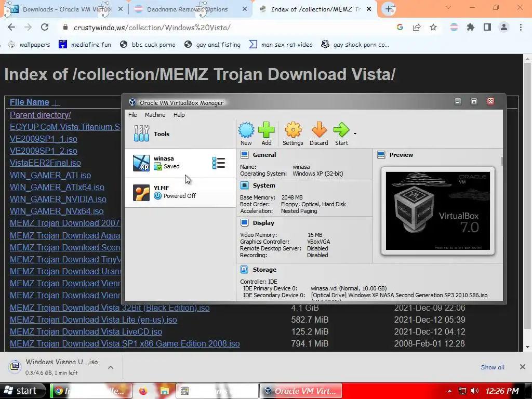The image size is (532, 399).
Task: Select the Index of /collection/MEMZ tab
Action: point(315,9)
